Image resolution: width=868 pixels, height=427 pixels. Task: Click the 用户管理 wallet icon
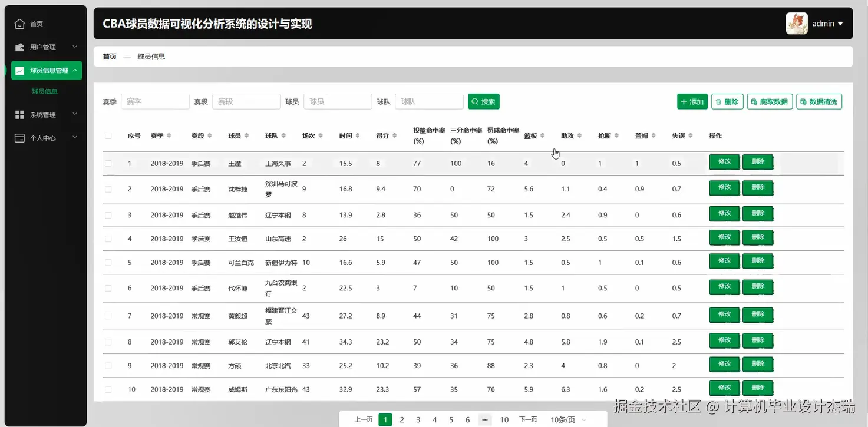[19, 47]
